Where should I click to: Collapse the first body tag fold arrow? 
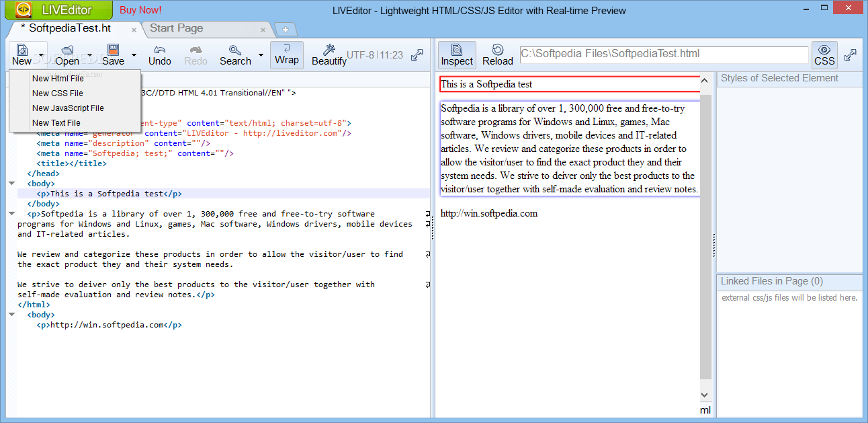(x=11, y=183)
